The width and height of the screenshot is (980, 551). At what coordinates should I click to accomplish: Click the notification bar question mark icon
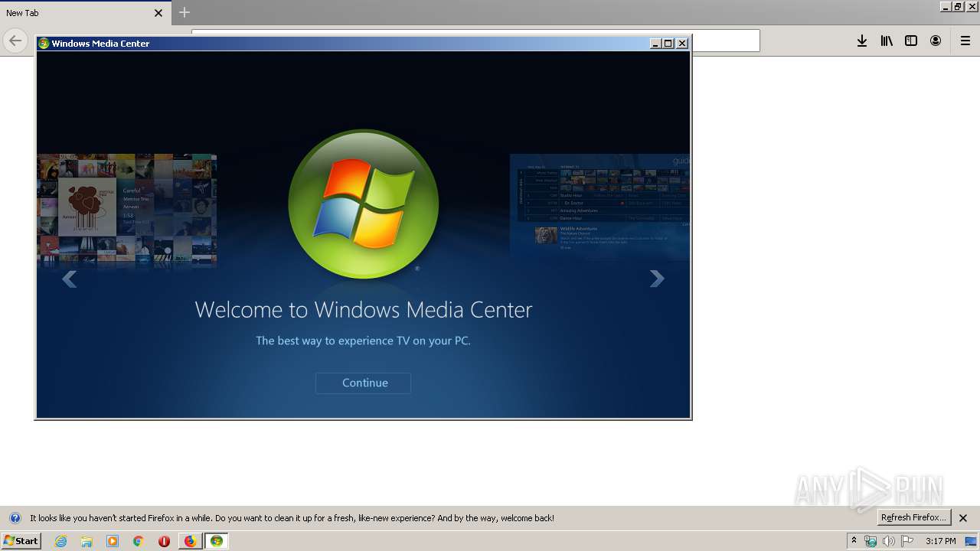coord(15,518)
